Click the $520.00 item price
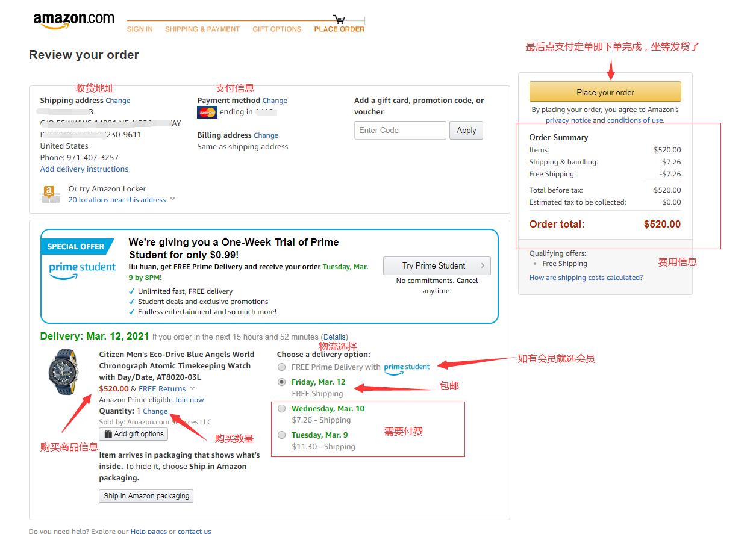The image size is (756, 534). pos(114,389)
